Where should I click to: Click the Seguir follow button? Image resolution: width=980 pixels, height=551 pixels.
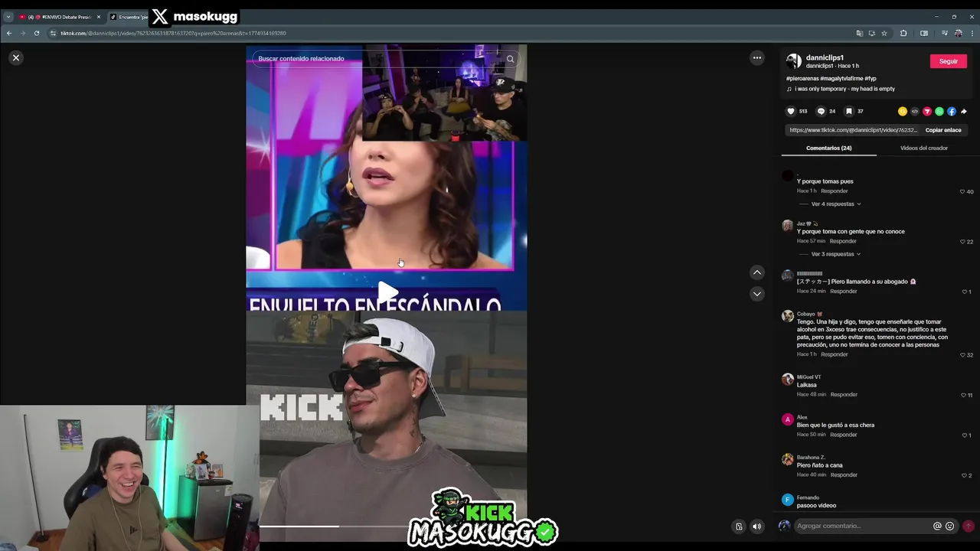pyautogui.click(x=948, y=61)
